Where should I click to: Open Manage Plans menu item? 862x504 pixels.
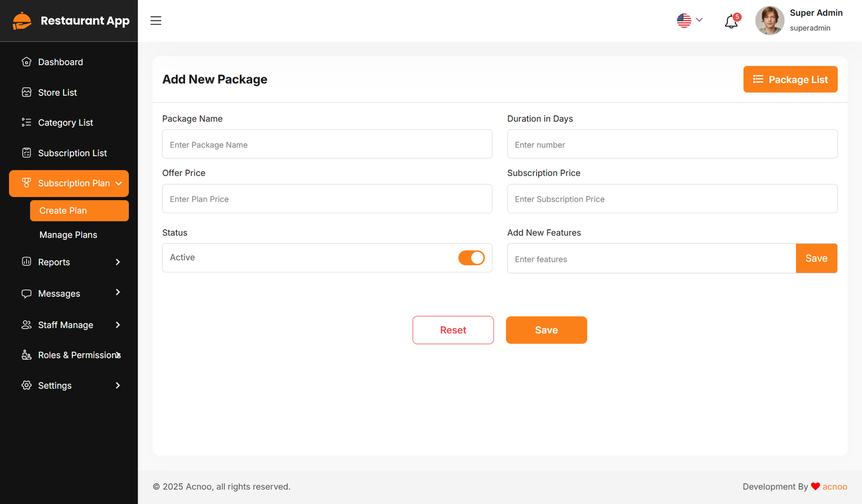point(68,235)
